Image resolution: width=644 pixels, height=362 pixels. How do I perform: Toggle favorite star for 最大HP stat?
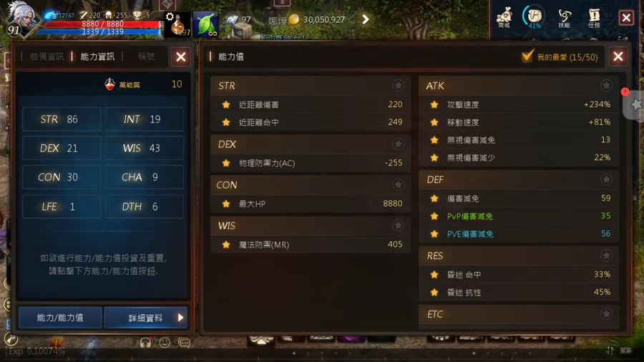[226, 204]
